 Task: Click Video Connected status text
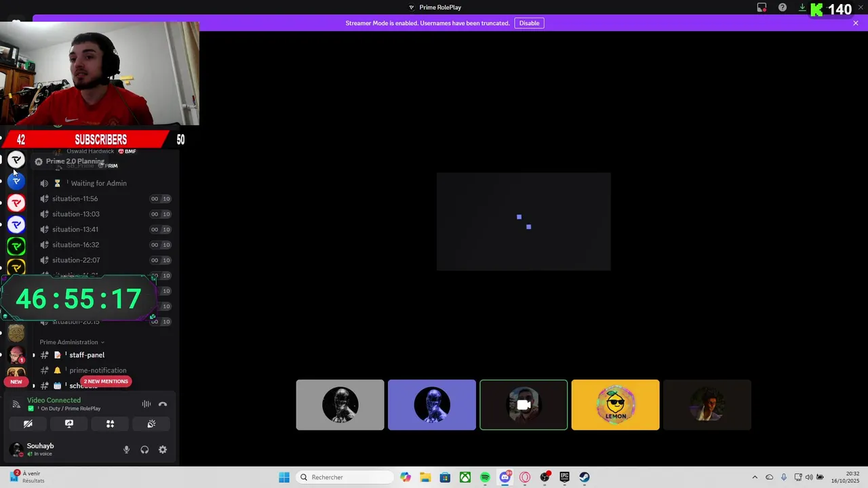click(x=54, y=400)
